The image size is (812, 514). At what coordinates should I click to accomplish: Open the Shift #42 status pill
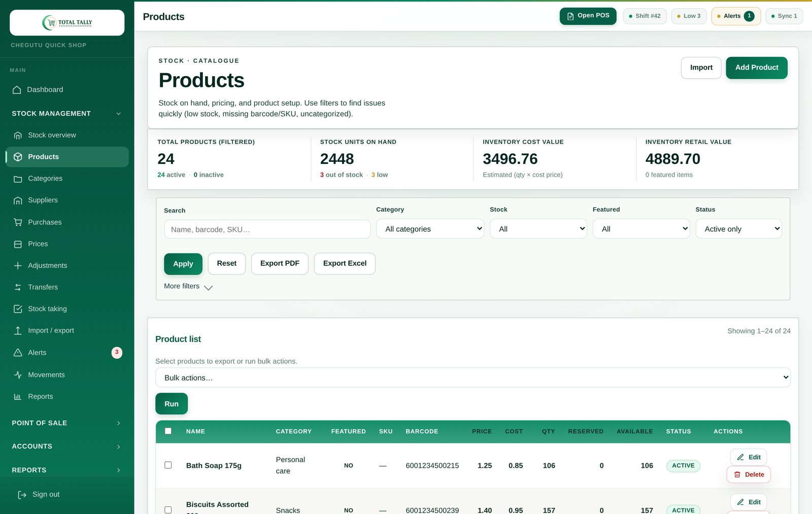645,16
